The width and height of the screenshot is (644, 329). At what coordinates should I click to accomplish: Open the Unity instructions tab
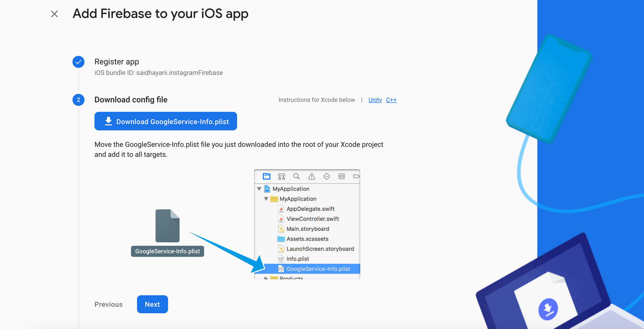(375, 100)
